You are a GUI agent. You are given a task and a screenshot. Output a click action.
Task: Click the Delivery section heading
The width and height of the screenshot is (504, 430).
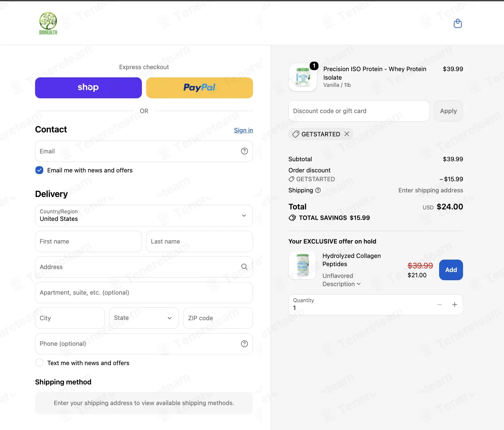tap(51, 194)
